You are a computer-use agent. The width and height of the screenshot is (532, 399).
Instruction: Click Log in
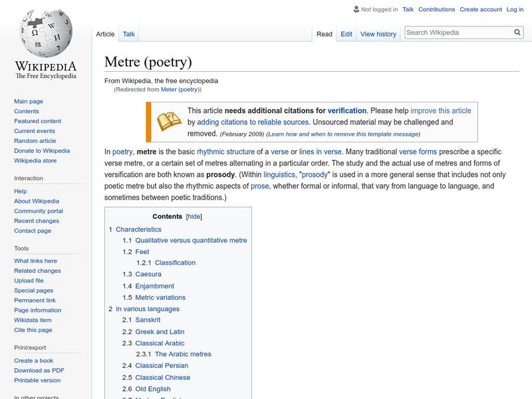point(515,9)
